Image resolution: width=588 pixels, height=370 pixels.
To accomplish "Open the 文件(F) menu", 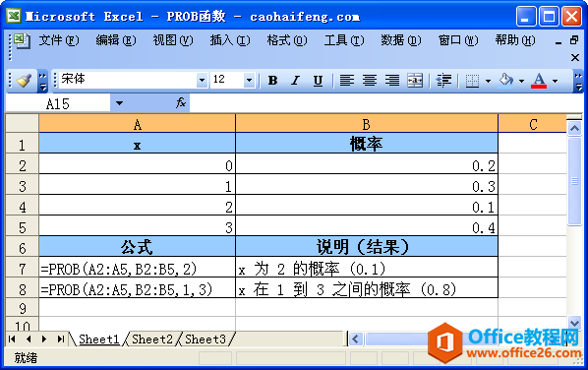I will (x=59, y=40).
